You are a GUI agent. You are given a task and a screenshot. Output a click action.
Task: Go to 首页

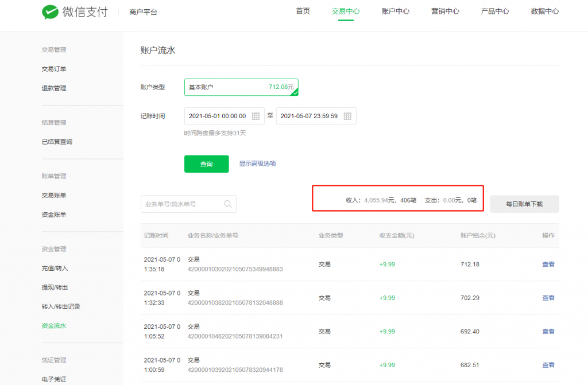click(x=303, y=10)
